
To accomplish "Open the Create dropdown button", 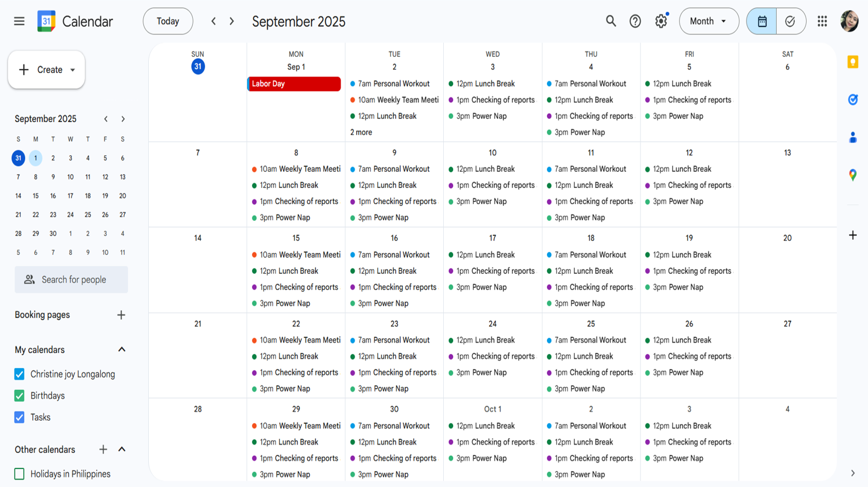I will click(x=47, y=70).
